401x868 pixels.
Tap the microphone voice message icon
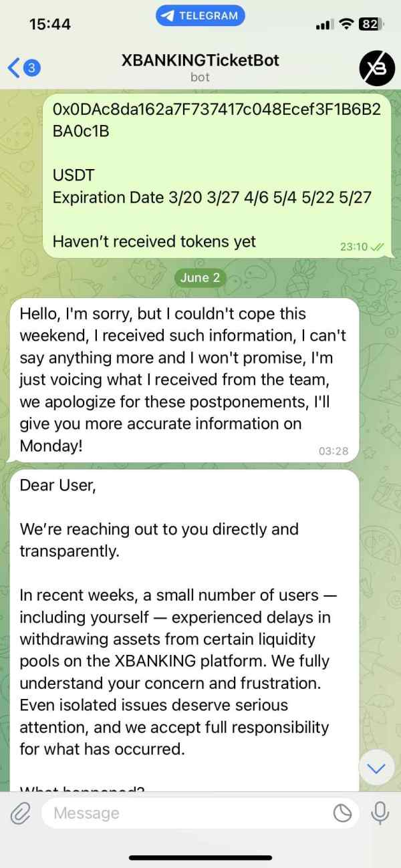click(380, 813)
